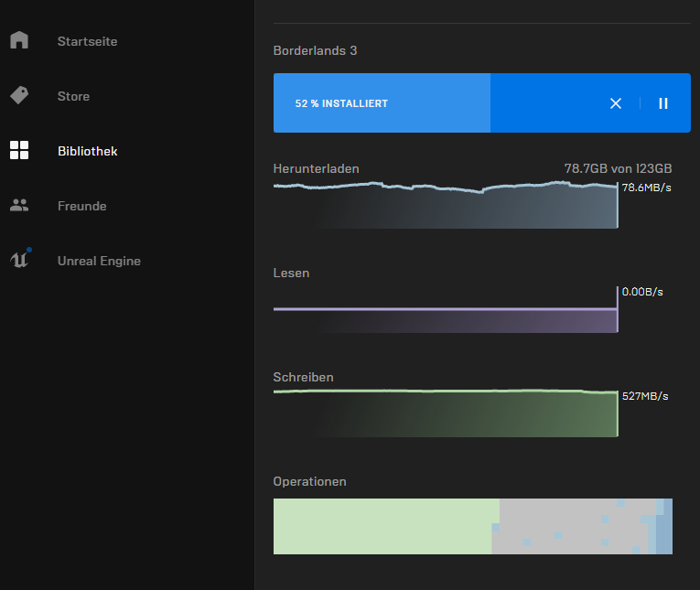Click the four-squares Bibliothek icon
This screenshot has height=590, width=700.
click(x=19, y=151)
